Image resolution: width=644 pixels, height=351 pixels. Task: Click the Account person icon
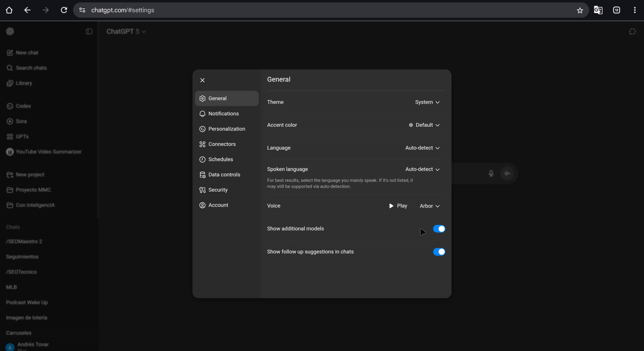(x=202, y=205)
